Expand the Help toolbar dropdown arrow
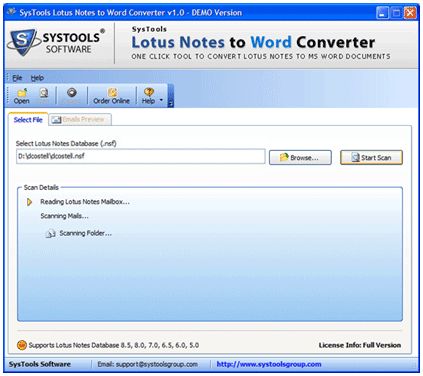 [161, 100]
